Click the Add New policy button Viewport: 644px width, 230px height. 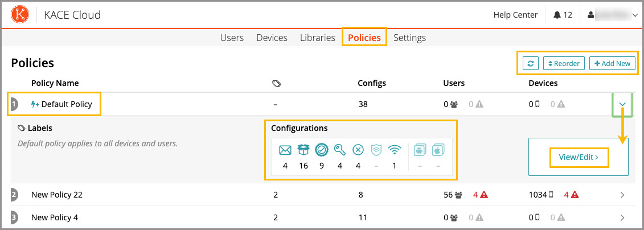pyautogui.click(x=612, y=63)
